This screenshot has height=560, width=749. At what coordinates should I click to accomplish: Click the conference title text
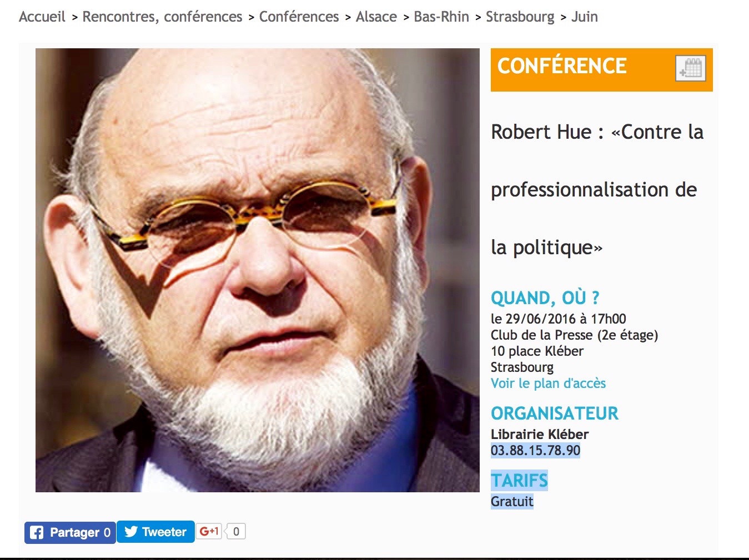[597, 189]
